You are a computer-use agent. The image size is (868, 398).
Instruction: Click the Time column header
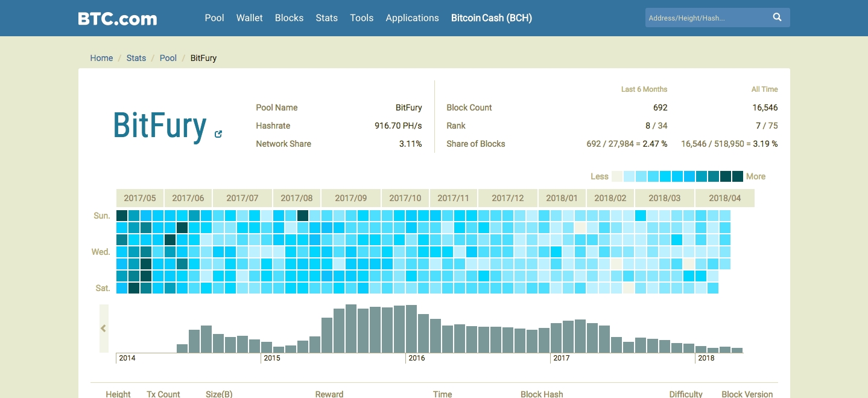tap(442, 394)
